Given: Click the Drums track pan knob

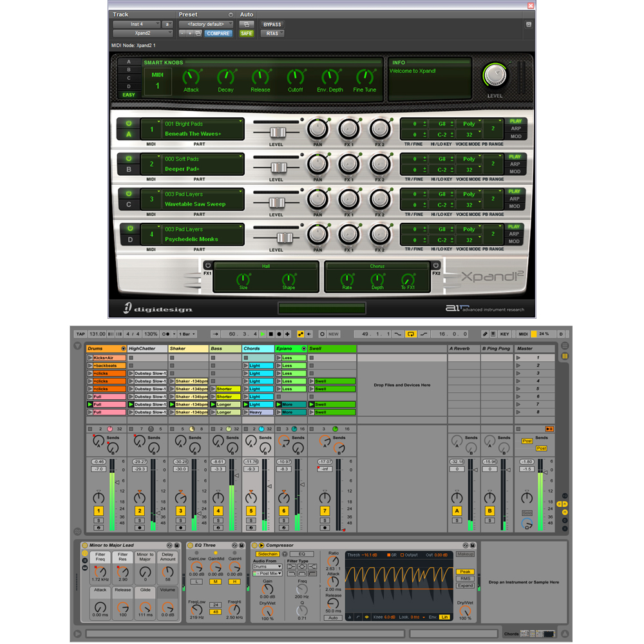Looking at the screenshot, I should pos(98,498).
